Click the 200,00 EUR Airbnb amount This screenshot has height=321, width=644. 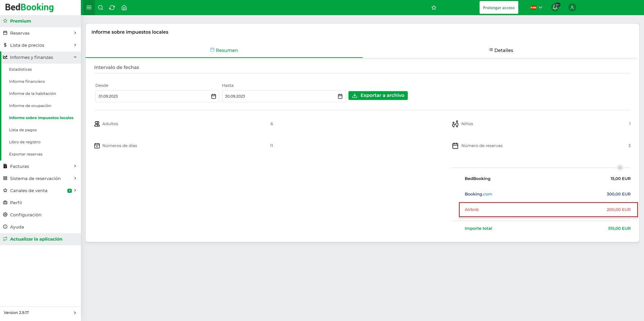(619, 210)
